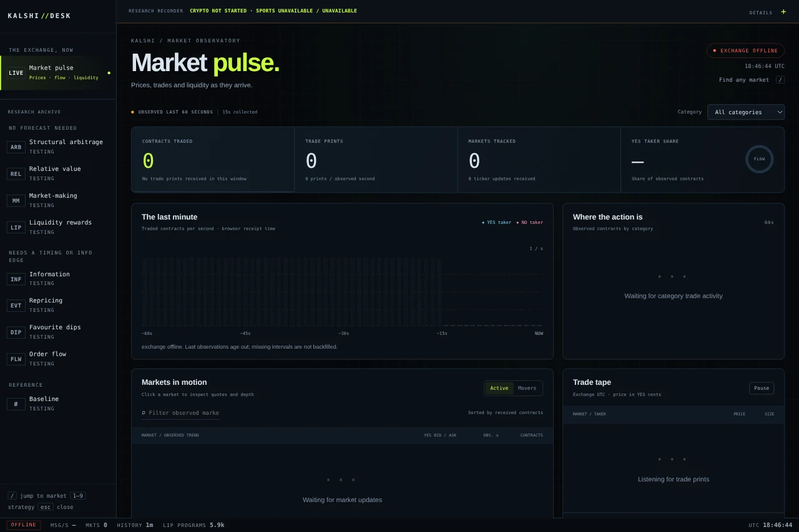Select the MM market-making badge

(16, 201)
